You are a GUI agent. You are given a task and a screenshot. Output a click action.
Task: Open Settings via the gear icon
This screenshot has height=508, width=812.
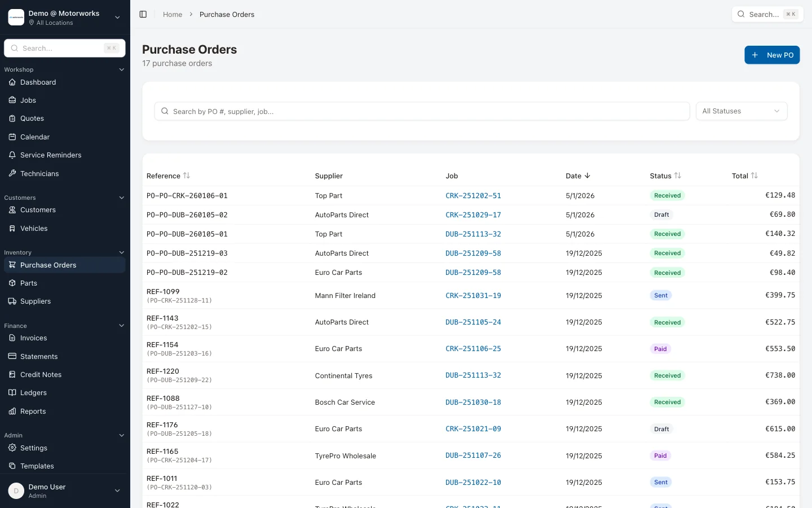11,448
